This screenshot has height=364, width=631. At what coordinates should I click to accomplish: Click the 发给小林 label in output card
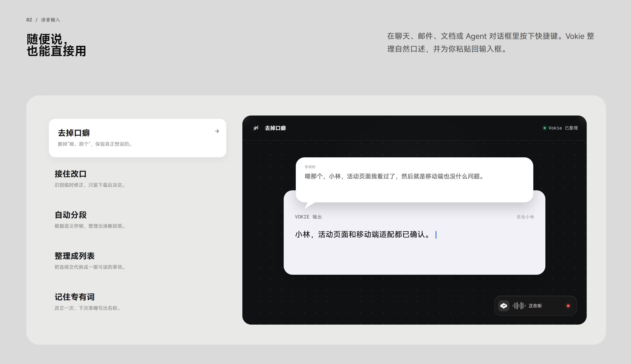tap(525, 217)
